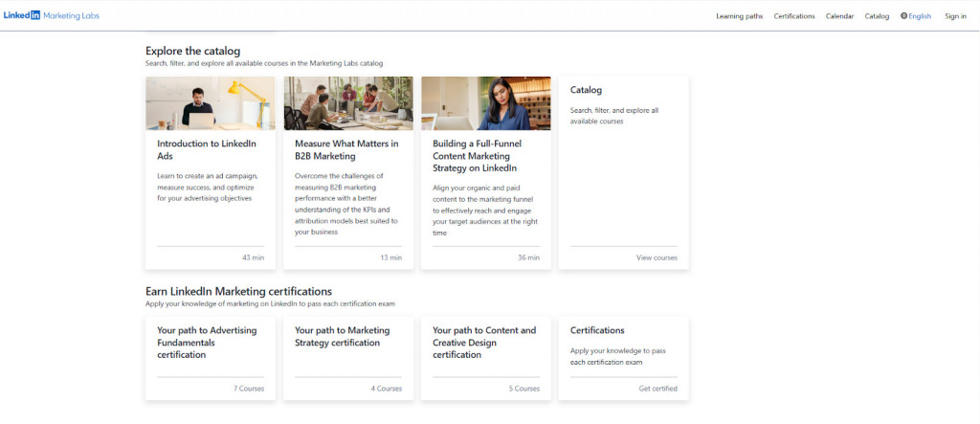Viewport: 980px width, 424px height.
Task: Click the 4 Courses count
Action: [387, 389]
